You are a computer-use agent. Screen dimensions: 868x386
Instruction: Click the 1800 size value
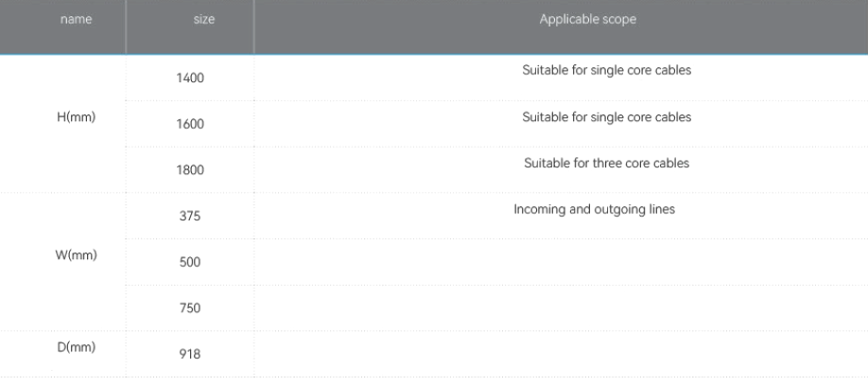point(190,170)
